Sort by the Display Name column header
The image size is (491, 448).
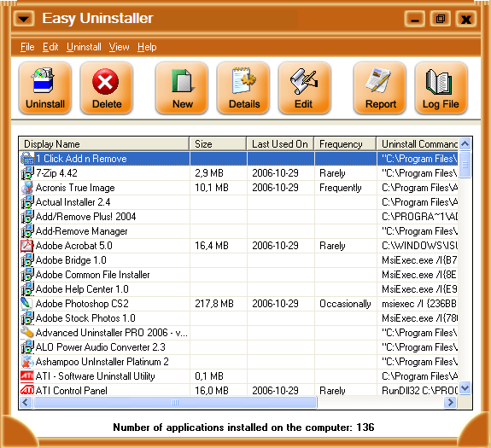(104, 144)
